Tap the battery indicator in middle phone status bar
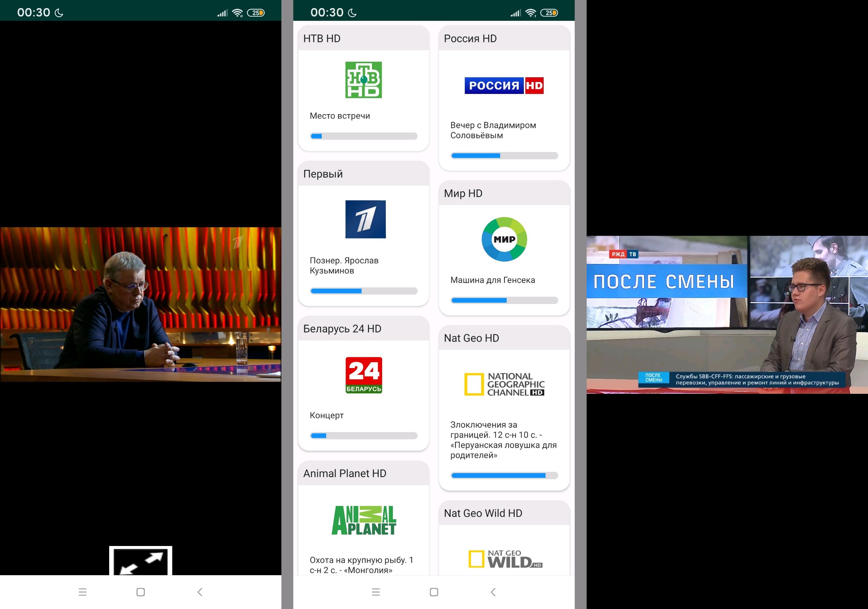The image size is (868, 609). pos(549,13)
